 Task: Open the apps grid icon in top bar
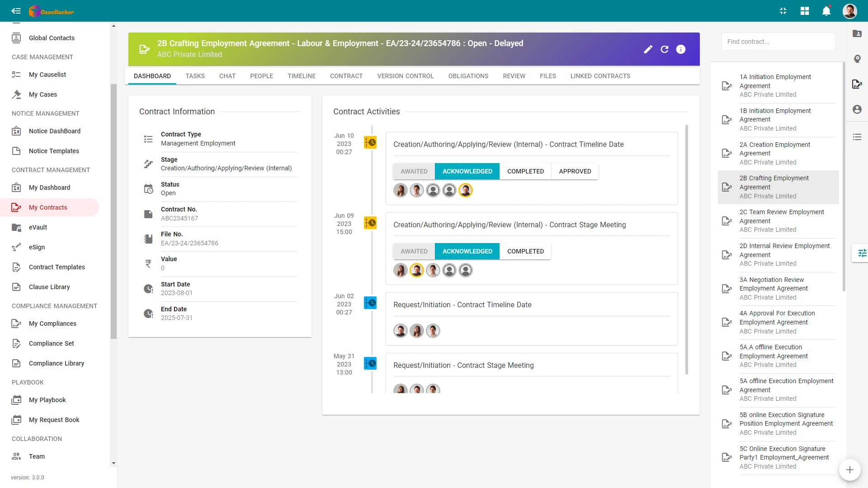coord(804,11)
